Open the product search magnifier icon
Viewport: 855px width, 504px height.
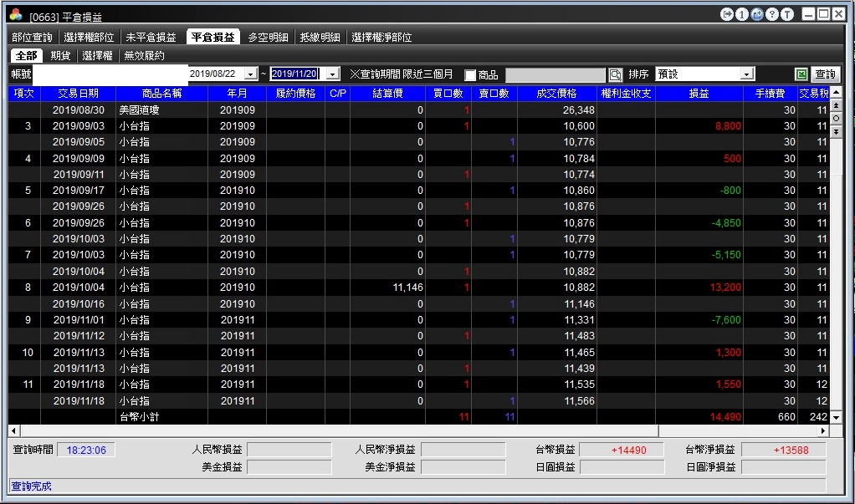[615, 74]
